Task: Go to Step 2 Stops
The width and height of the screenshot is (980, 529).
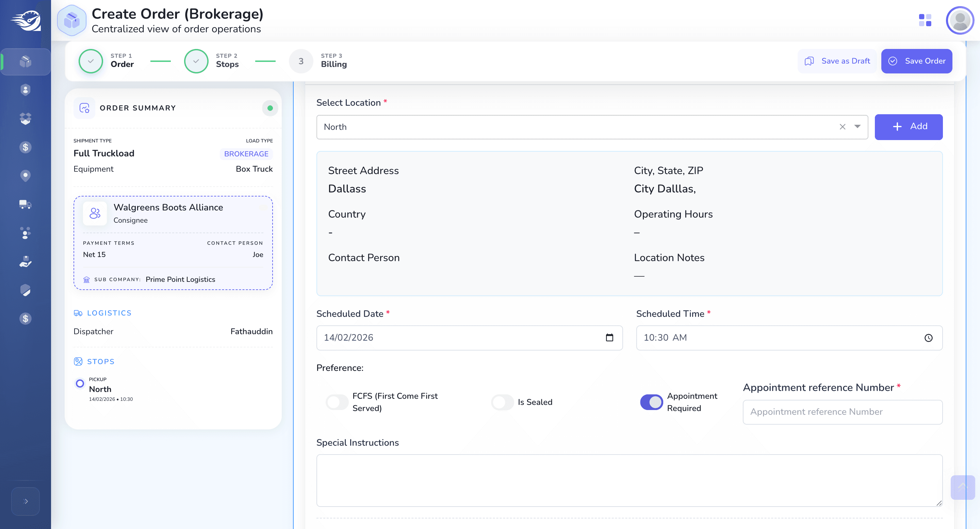Action: point(212,61)
